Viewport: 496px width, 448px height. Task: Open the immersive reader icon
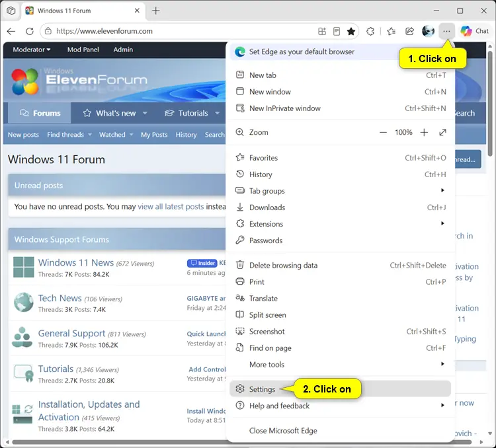tap(337, 31)
